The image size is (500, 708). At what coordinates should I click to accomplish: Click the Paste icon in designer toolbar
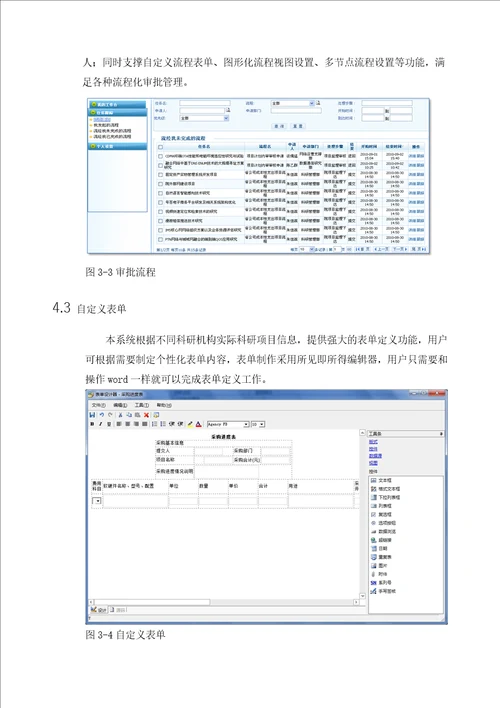click(137, 415)
